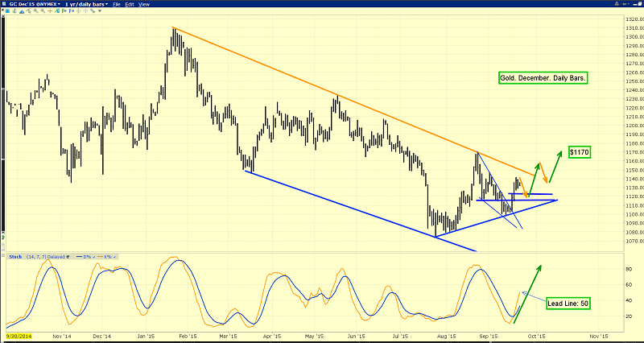Screen dimensions: 644x343
Task: Open the View menu
Action: pyautogui.click(x=144, y=4)
